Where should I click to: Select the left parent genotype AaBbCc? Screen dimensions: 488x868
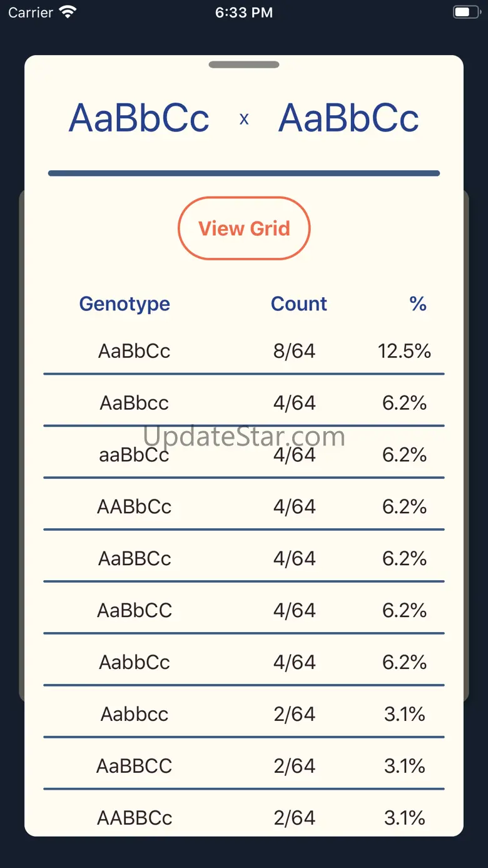point(139,118)
